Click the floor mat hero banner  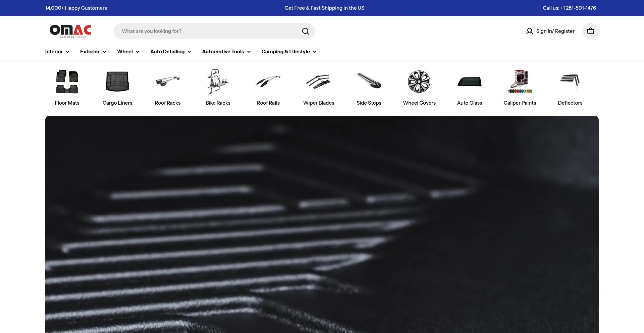[322, 225]
